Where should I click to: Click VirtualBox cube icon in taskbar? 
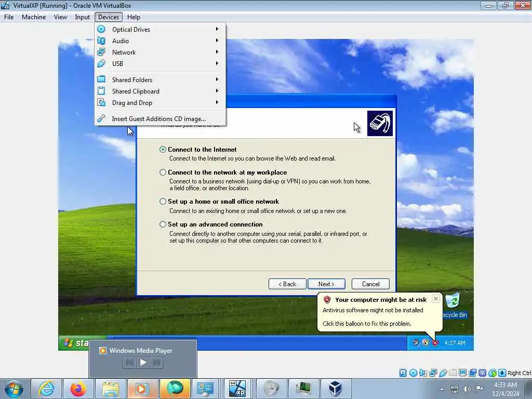click(335, 389)
